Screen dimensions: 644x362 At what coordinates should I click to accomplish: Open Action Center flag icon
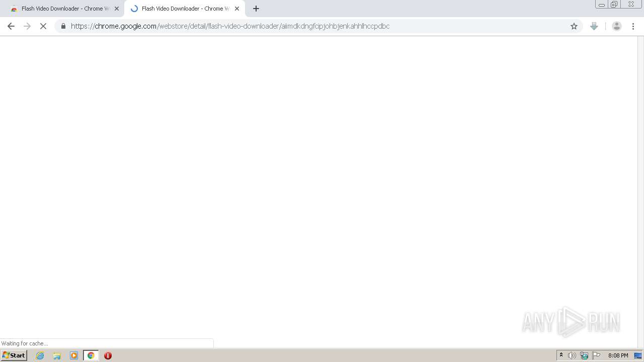click(x=596, y=355)
